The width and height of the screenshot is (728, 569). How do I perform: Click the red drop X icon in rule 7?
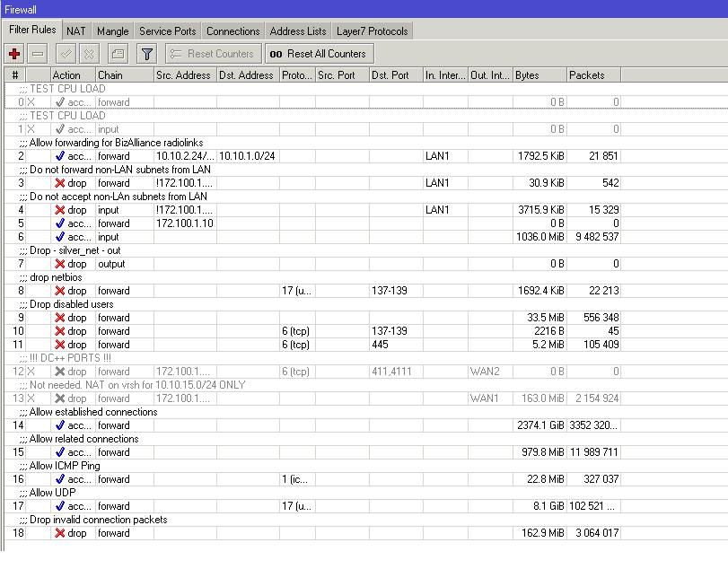point(60,264)
